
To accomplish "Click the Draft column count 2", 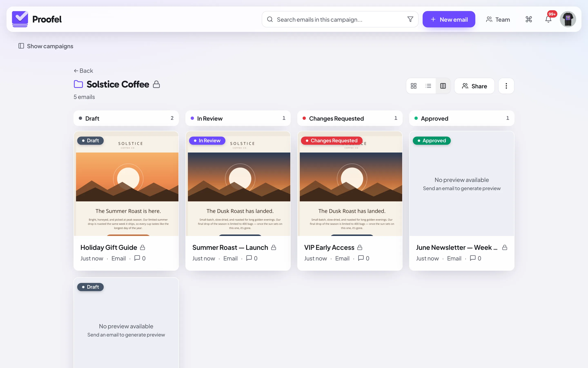I will coord(172,118).
